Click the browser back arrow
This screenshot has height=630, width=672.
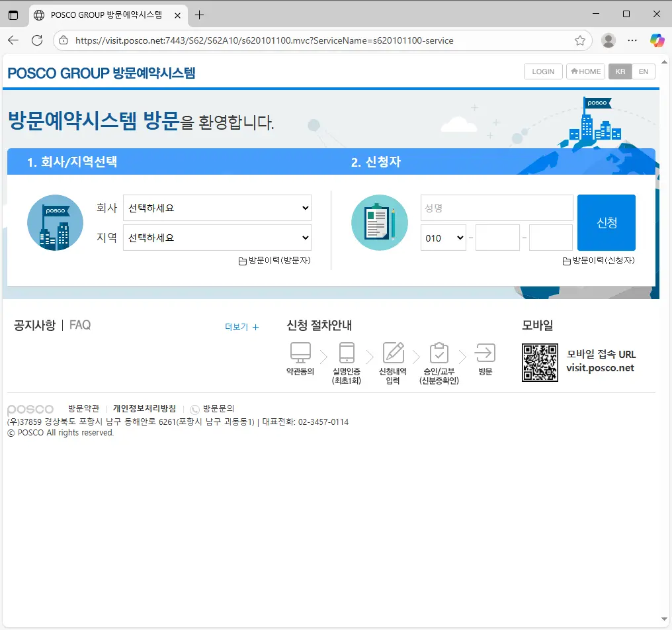(13, 40)
